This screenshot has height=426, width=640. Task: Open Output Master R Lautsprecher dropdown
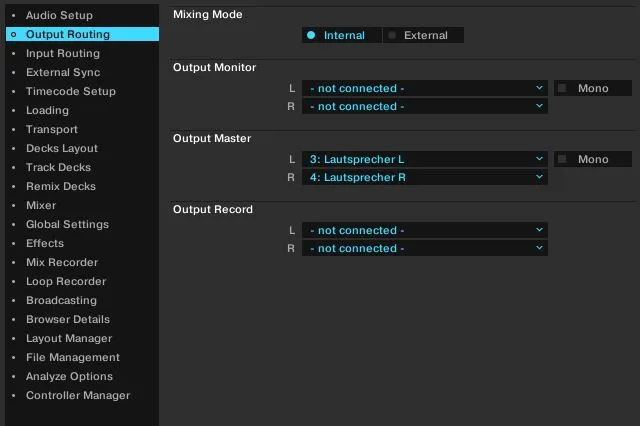click(x=424, y=177)
